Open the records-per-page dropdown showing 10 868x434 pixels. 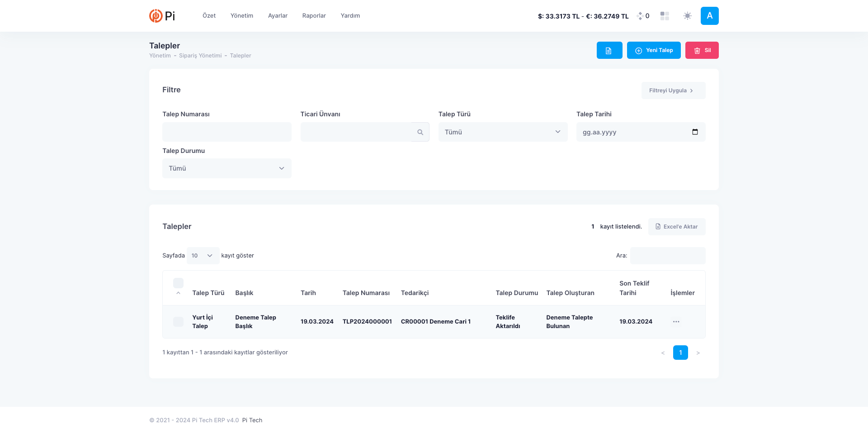(203, 256)
